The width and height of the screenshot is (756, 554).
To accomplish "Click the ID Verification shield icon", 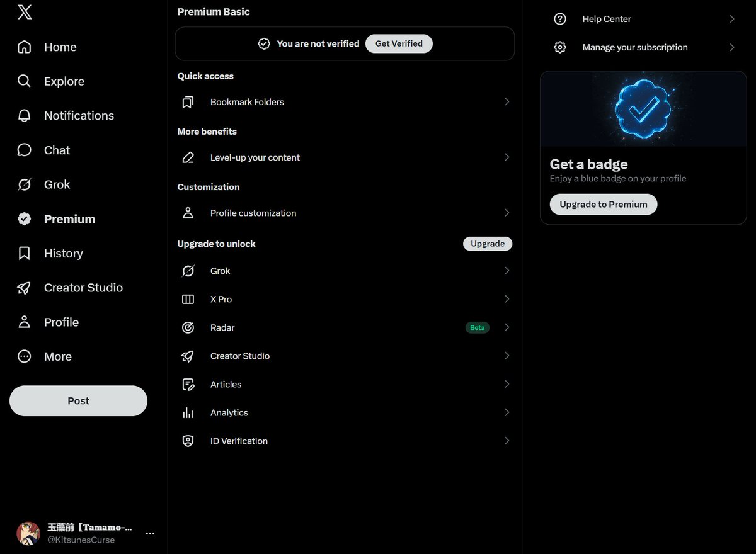I will tap(188, 441).
